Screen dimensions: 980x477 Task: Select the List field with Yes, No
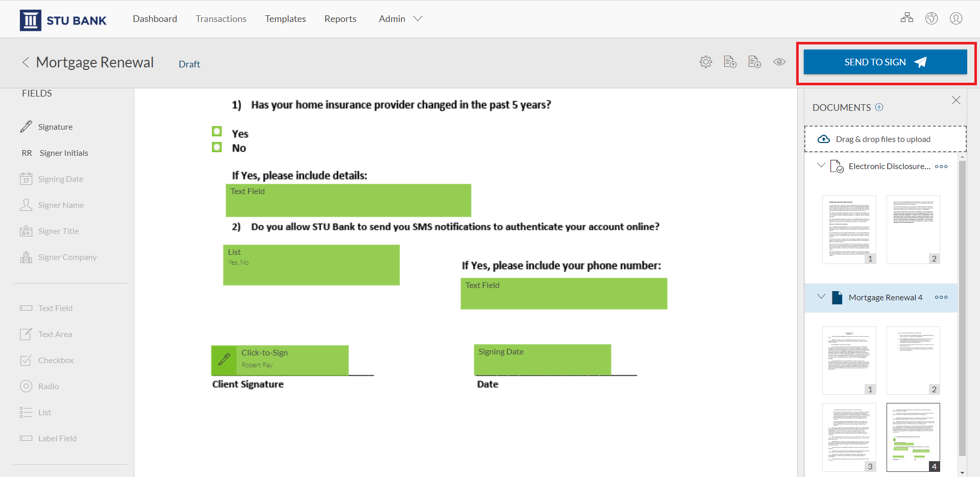coord(312,265)
